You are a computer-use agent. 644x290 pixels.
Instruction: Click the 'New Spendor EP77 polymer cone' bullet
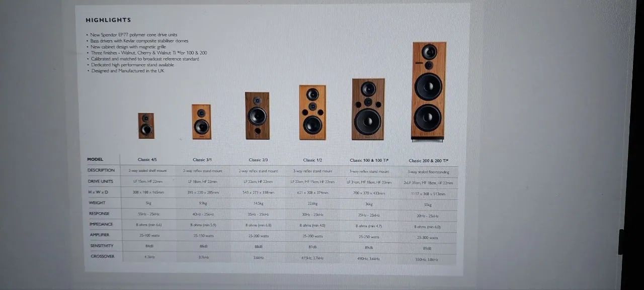click(134, 35)
